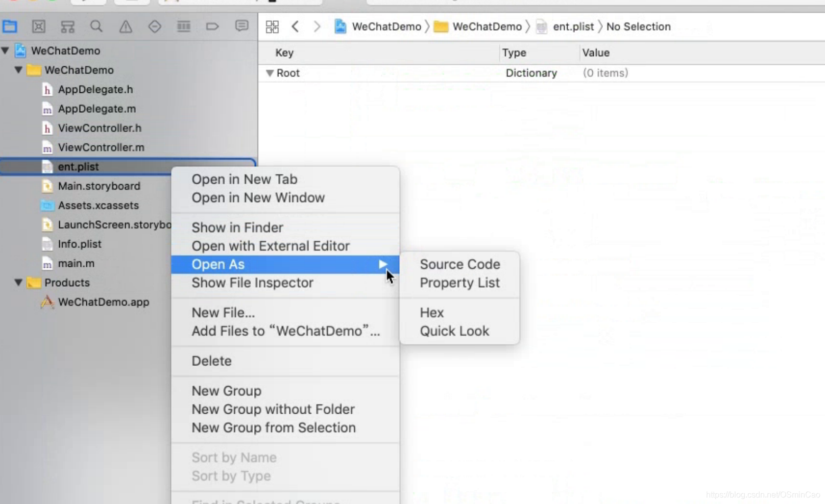Open the related items grid icon
Viewport: 825px width, 504px height.
pos(272,27)
